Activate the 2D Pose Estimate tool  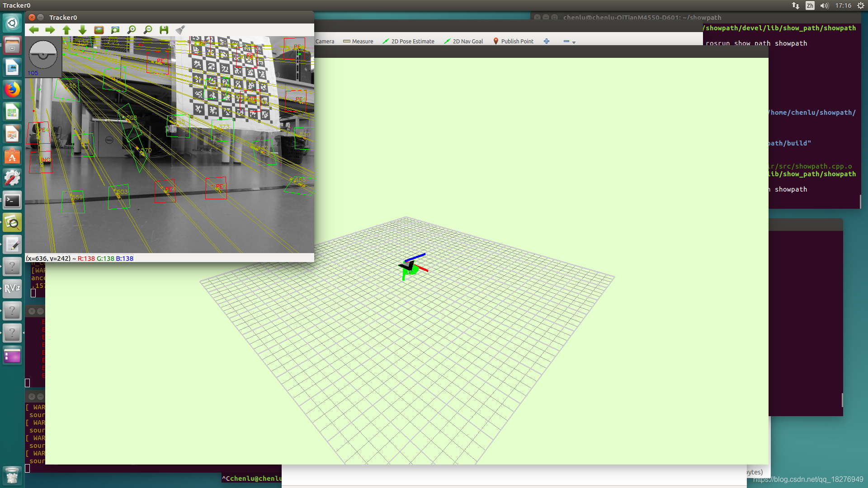[x=408, y=41]
